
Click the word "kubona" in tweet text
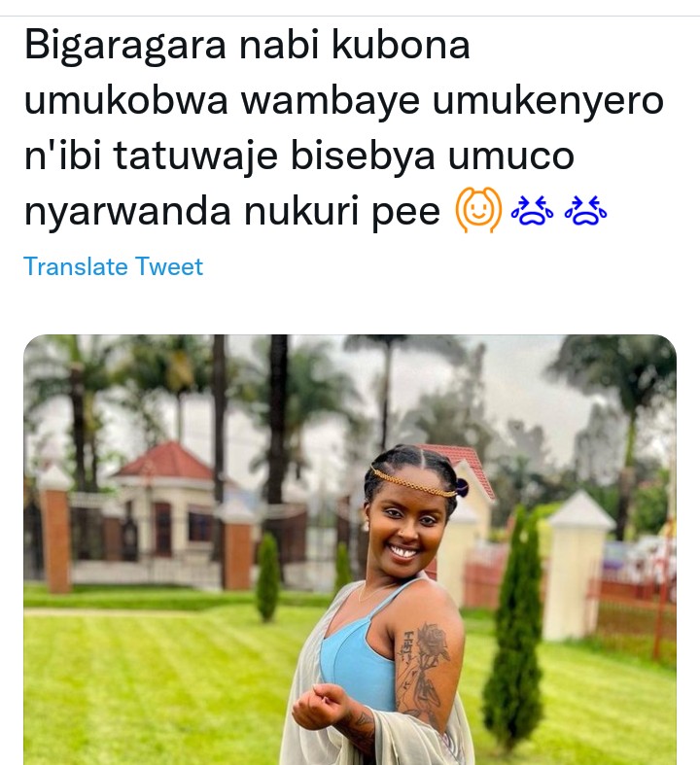coord(401,45)
